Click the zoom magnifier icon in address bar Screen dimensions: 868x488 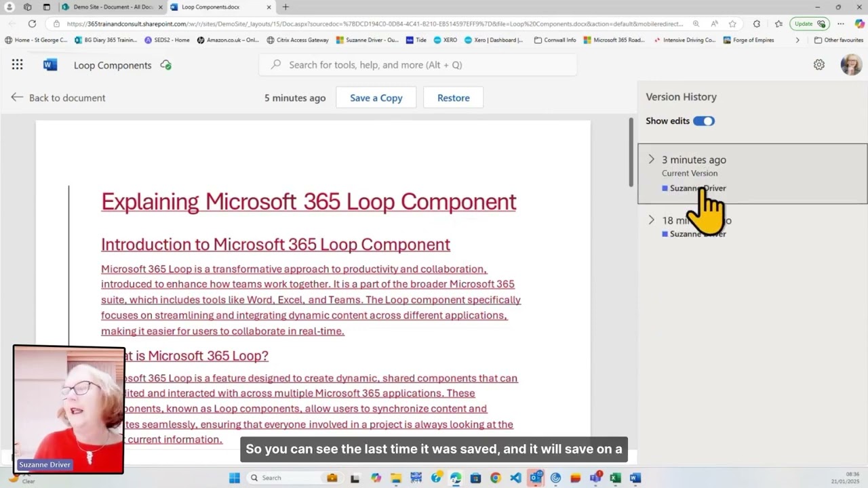point(696,24)
